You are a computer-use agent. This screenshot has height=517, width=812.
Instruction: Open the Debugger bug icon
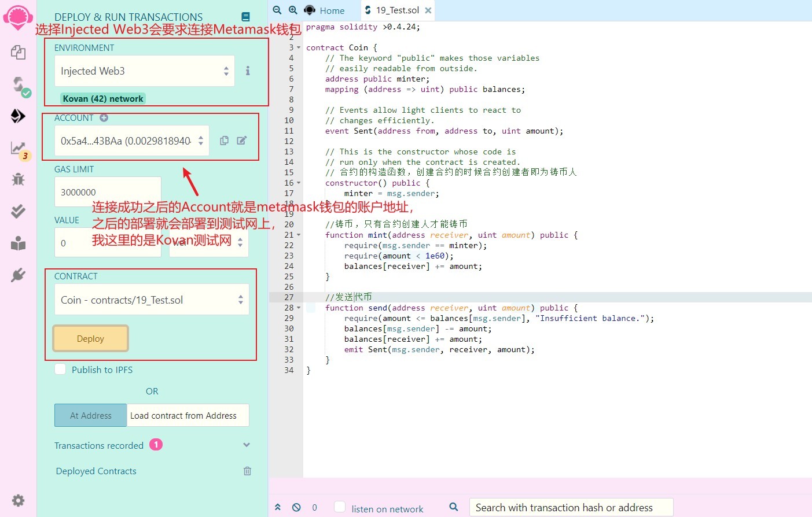click(x=18, y=179)
